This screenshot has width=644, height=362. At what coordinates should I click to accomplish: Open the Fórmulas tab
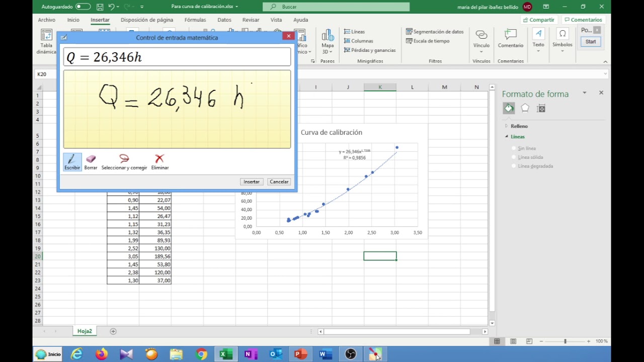(x=195, y=20)
